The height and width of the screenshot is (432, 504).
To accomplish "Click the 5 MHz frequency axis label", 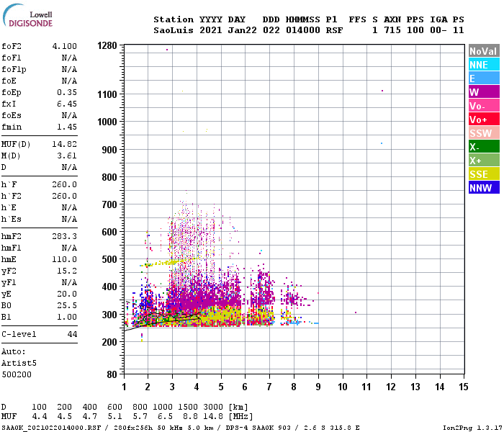I will click(221, 387).
